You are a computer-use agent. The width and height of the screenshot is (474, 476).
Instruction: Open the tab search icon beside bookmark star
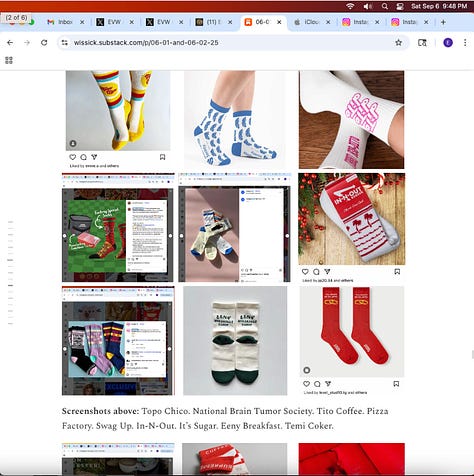(422, 43)
